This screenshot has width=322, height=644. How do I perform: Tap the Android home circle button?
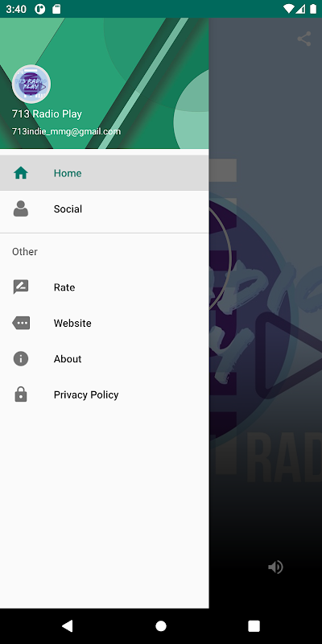coord(161,626)
